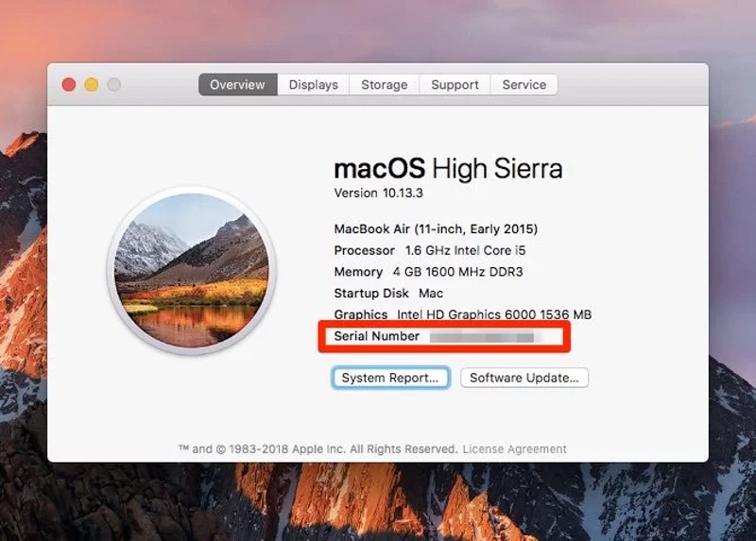Click Processor 1.6 GHz Intel Core i5
The width and height of the screenshot is (756, 541).
430,250
